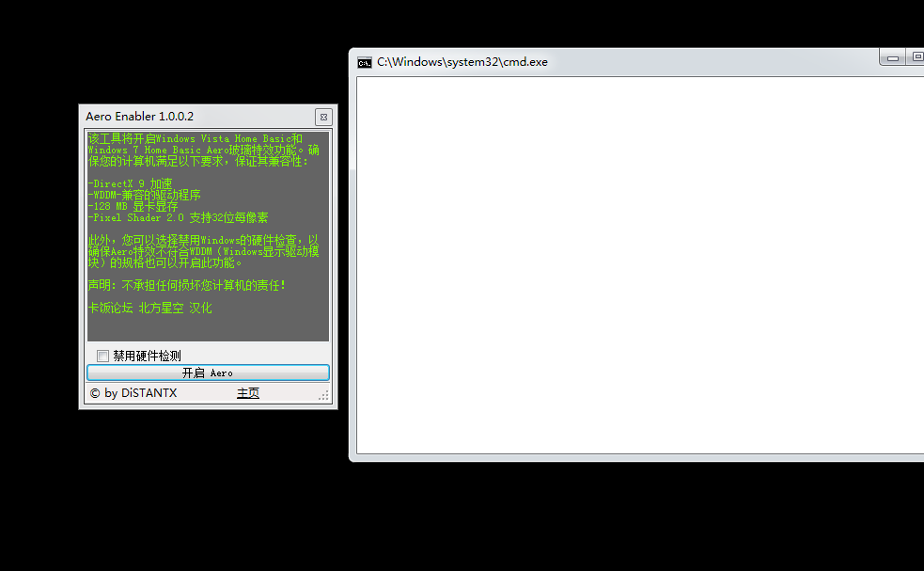Open the 主页 homepage link
924x571 pixels.
[247, 393]
